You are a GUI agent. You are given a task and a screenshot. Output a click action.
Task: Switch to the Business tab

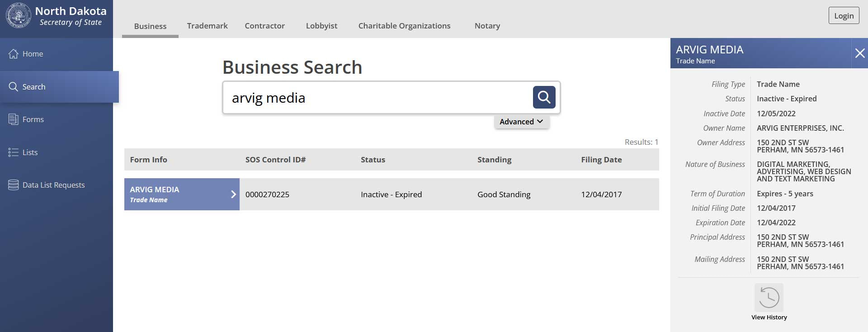[150, 26]
